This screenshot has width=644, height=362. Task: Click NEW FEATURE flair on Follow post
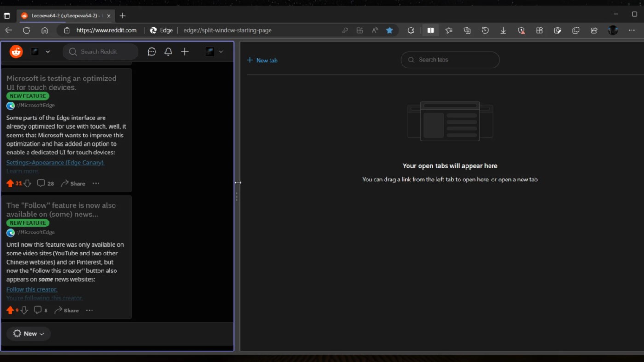click(28, 223)
